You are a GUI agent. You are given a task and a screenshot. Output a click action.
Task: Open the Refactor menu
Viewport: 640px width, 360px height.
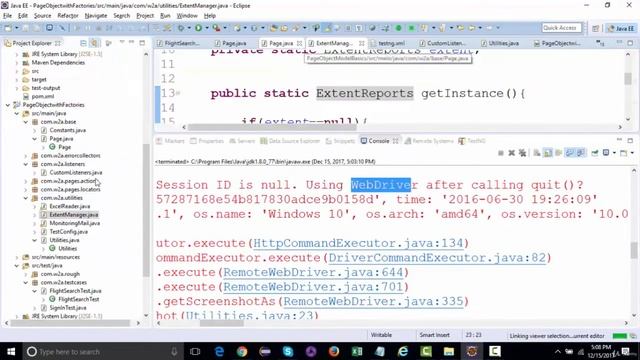pyautogui.click(x=68, y=16)
